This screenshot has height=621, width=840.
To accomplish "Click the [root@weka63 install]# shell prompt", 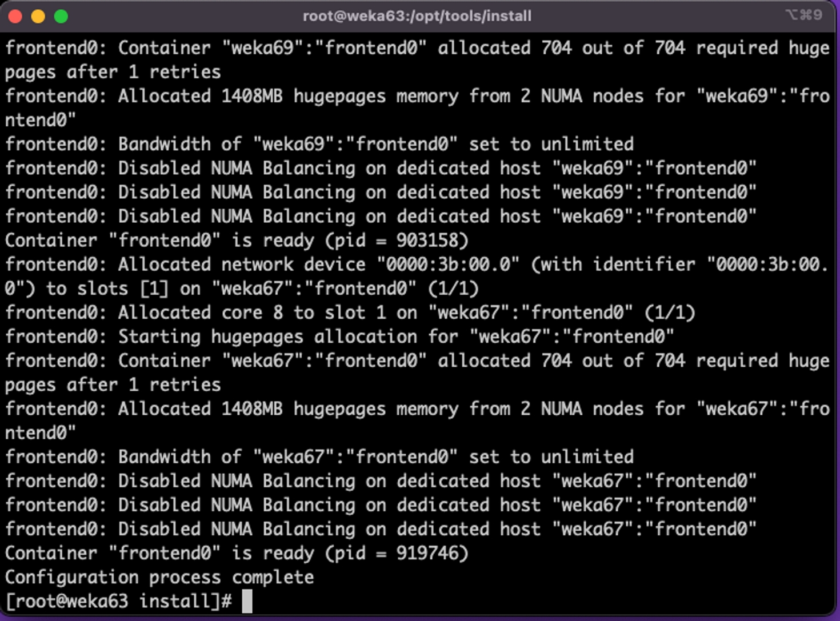I will [x=118, y=601].
